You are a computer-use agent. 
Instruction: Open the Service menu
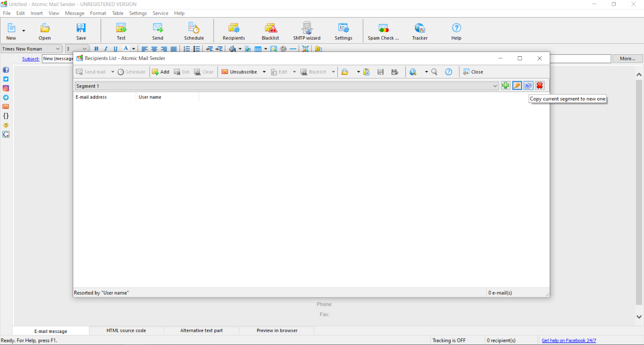tap(160, 13)
